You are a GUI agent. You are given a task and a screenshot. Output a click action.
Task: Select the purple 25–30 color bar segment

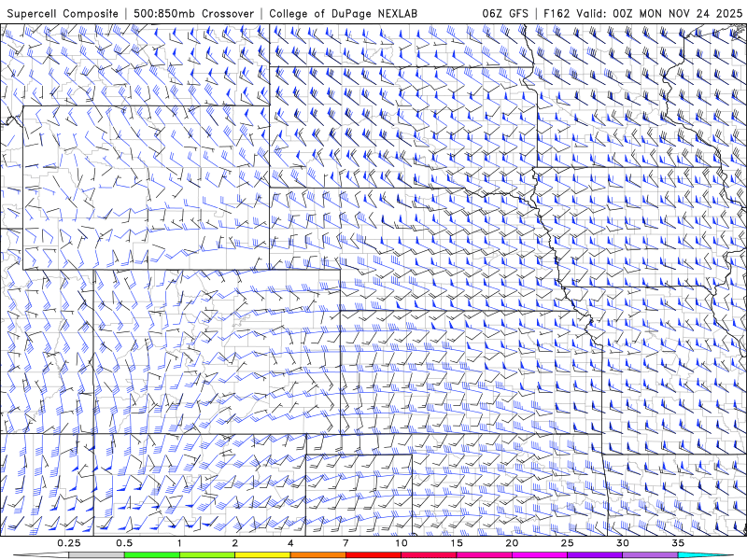[595, 555]
